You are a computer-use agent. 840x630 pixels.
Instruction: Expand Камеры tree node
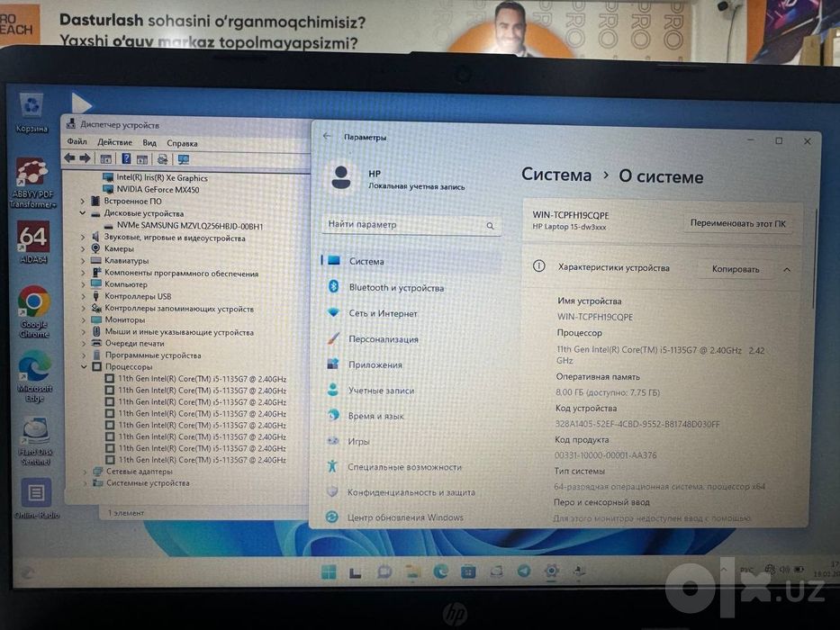tap(83, 248)
